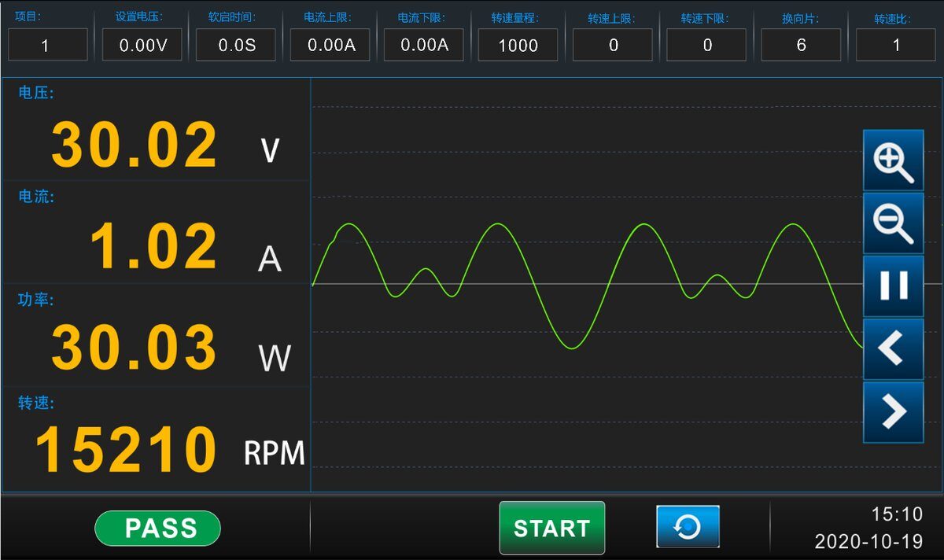Change the 换向片 field showing 6

coord(801,45)
